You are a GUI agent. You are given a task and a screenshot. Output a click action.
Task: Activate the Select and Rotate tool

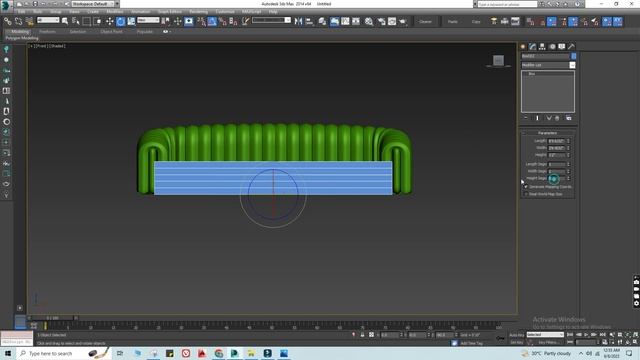click(120, 21)
